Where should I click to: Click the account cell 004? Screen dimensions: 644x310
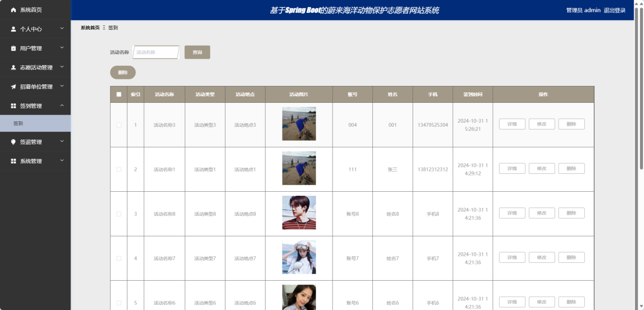[353, 125]
